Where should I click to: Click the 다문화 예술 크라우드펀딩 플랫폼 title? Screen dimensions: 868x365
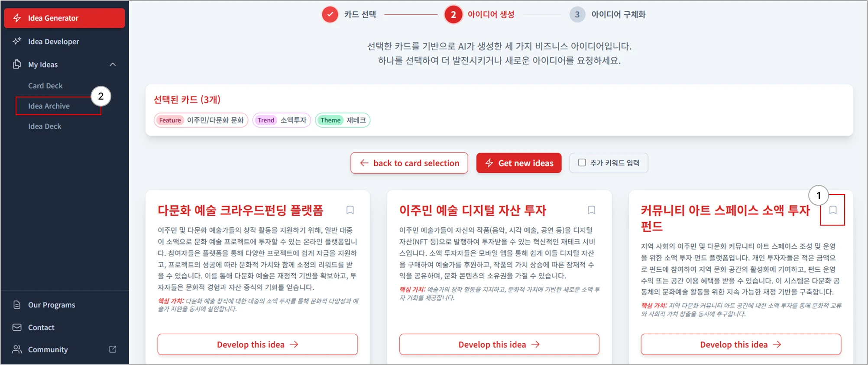(x=240, y=210)
